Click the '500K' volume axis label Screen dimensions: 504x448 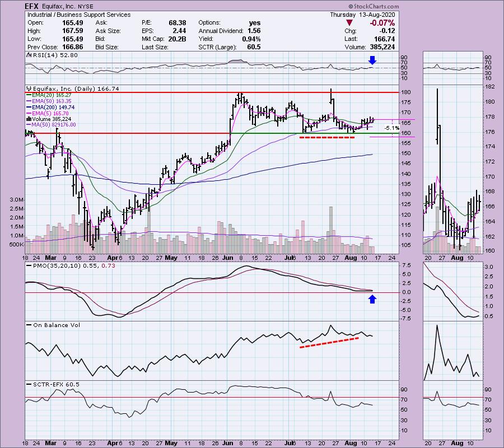coord(17,244)
